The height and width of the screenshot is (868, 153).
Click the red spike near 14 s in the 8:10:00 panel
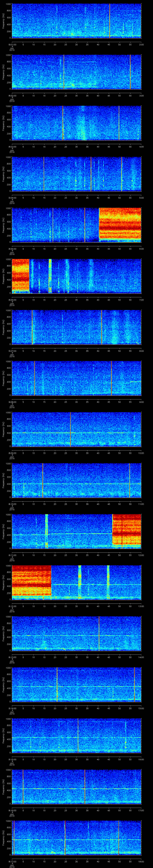[x=42, y=480]
